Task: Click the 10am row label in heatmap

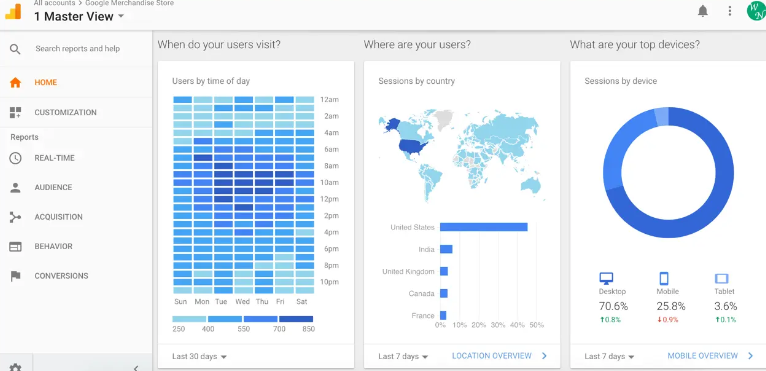Action: tap(330, 183)
